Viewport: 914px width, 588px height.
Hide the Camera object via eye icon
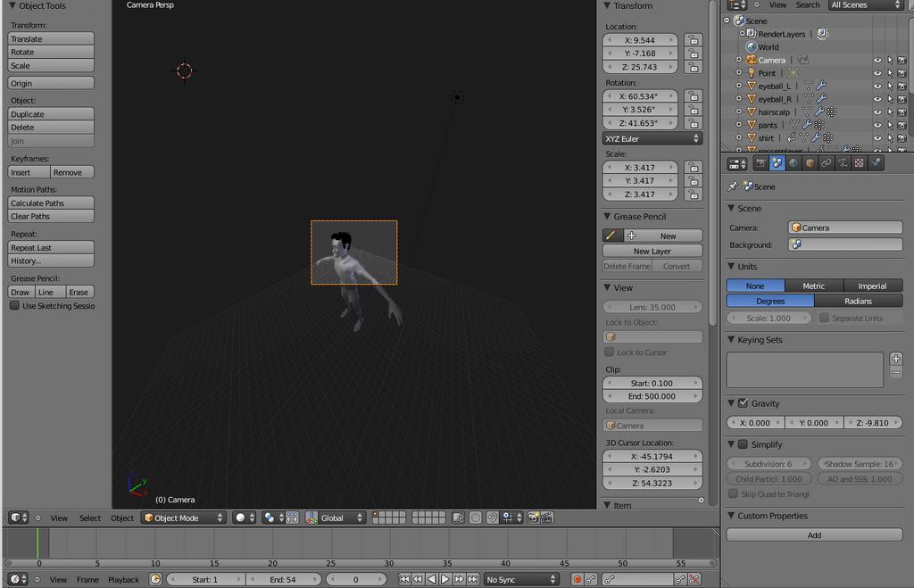pos(877,60)
